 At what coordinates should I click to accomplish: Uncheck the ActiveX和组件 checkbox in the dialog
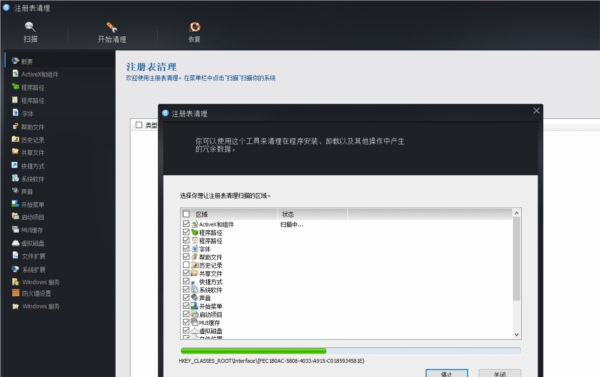click(x=186, y=224)
